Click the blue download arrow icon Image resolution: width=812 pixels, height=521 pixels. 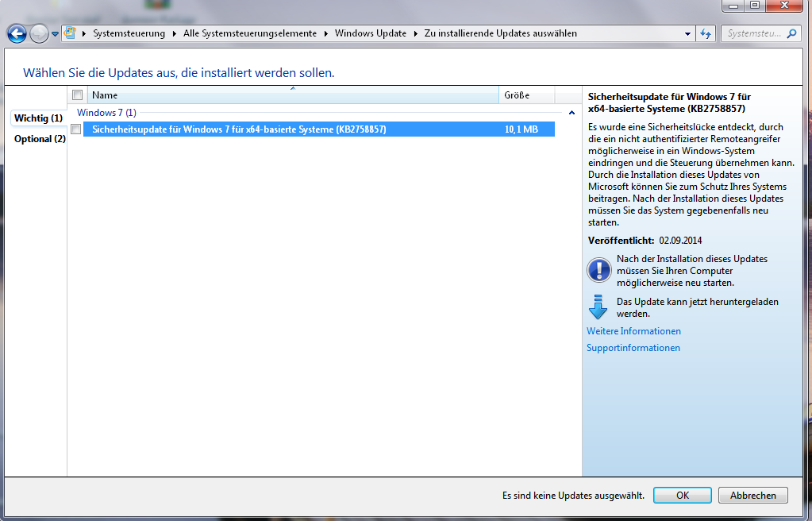click(x=598, y=307)
